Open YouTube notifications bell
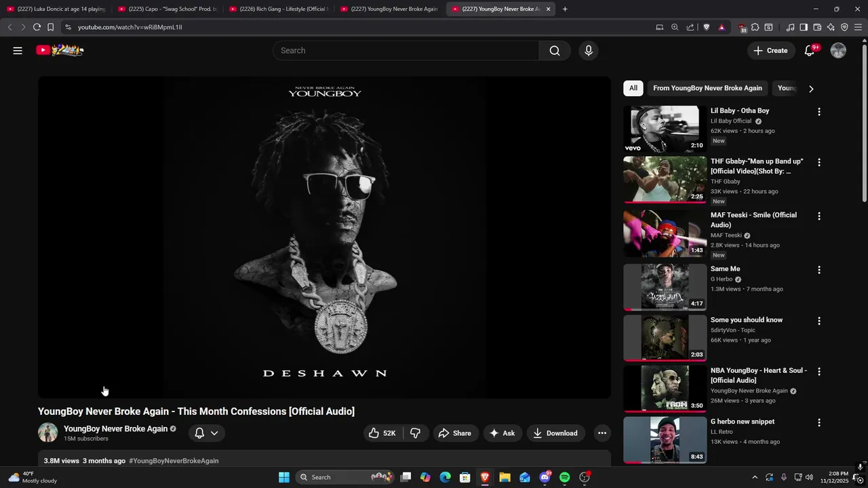The height and width of the screenshot is (488, 868). [x=809, y=51]
